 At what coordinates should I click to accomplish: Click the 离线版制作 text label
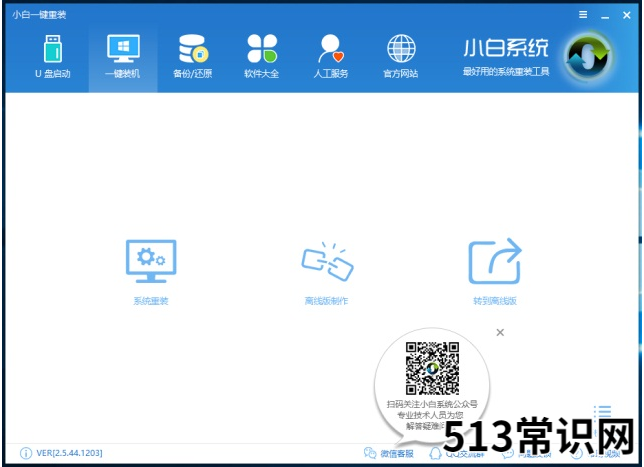click(x=326, y=301)
